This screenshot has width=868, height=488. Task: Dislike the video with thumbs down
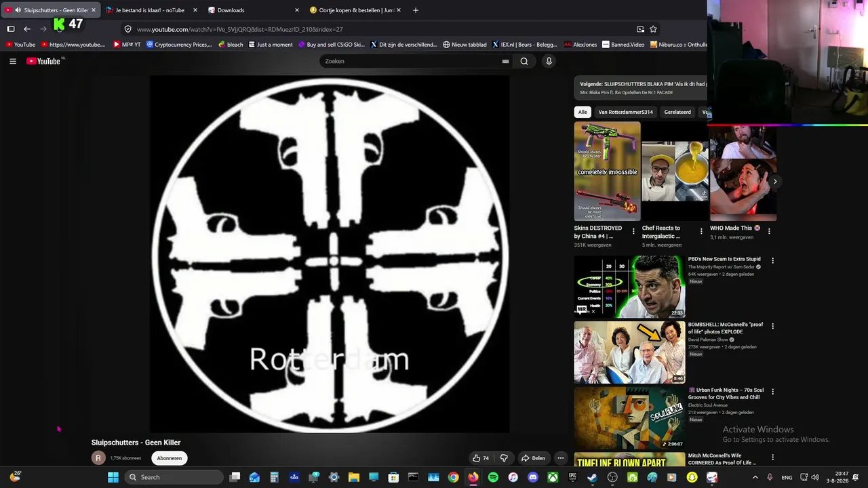(504, 458)
